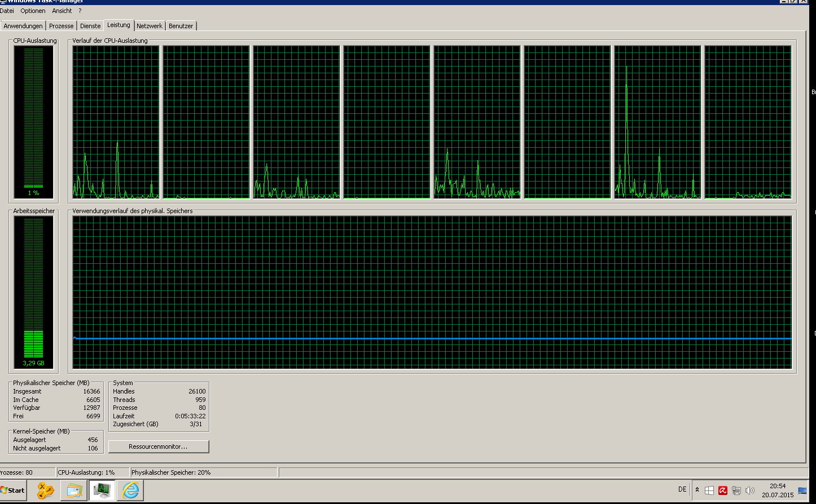Click the fourth CPU core history graph
The height and width of the screenshot is (504, 816).
click(x=387, y=122)
